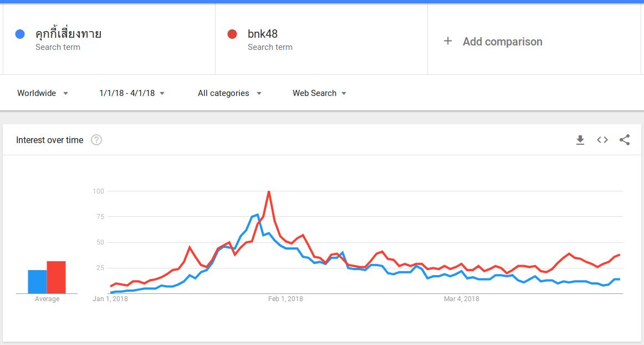Open the 1/1/18 - 4/1/18 date range dropdown
The image size is (644, 345).
[x=131, y=93]
